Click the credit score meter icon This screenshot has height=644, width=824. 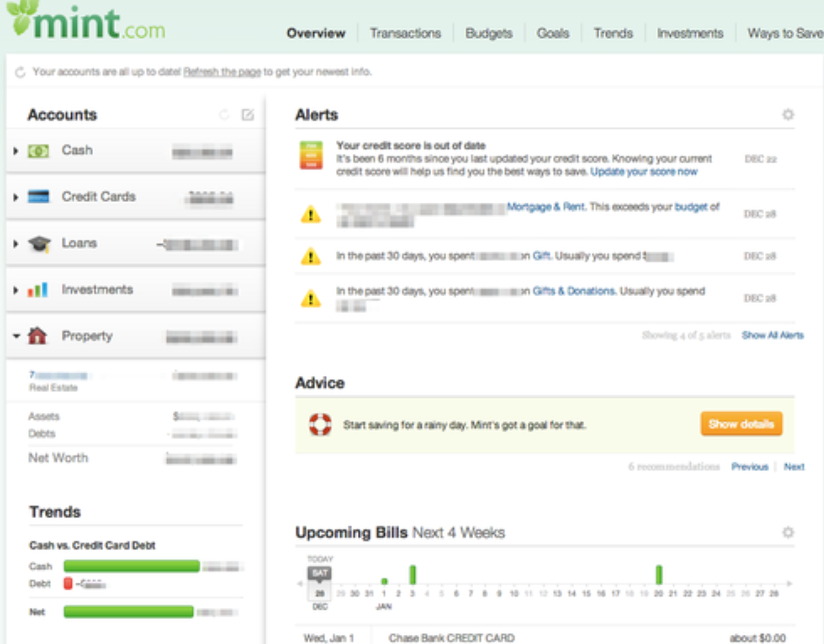coord(311,156)
